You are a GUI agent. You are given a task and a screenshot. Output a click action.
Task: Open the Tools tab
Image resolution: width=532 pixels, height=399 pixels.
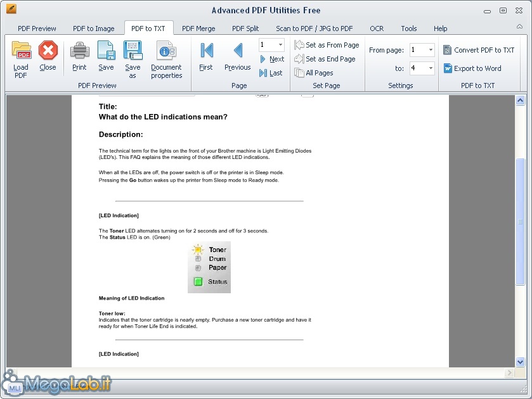[409, 28]
